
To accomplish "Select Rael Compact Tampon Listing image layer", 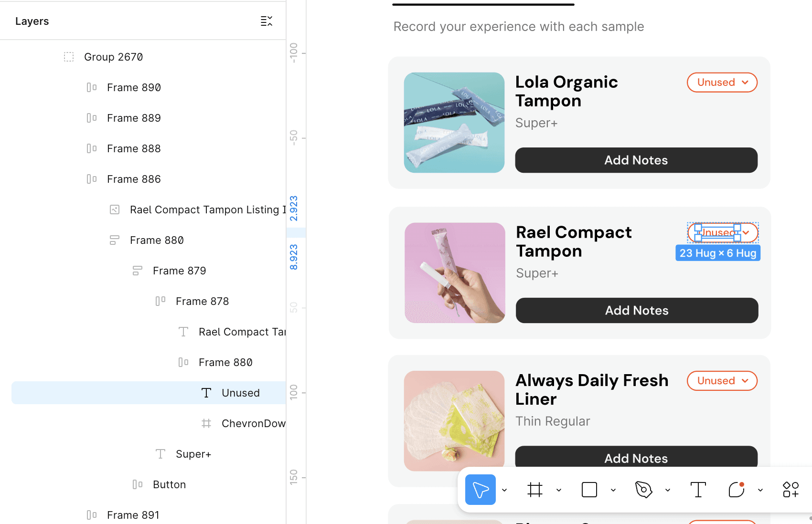I will coord(208,210).
